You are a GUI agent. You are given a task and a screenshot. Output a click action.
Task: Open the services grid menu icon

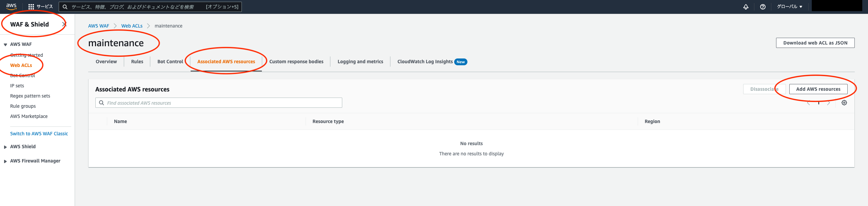coord(31,7)
